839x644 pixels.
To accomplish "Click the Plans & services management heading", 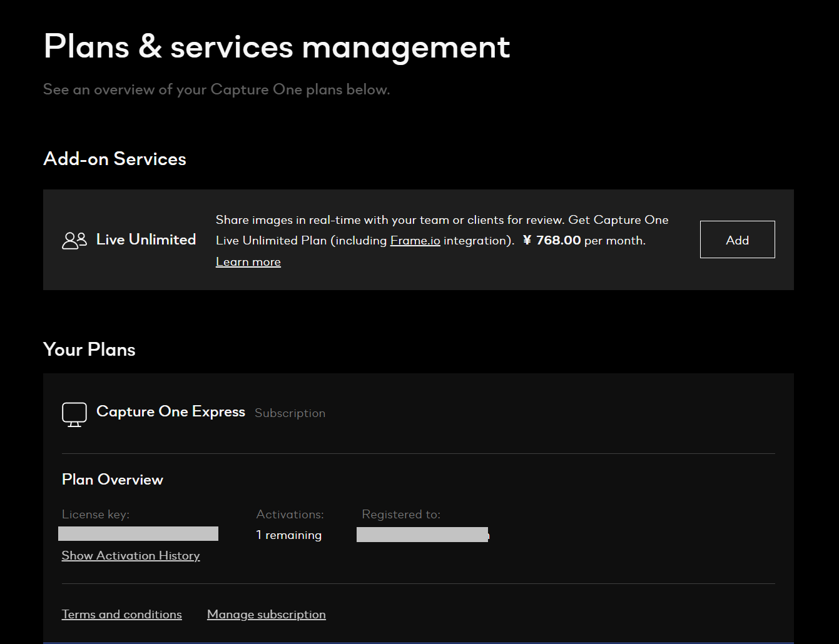I will 277,47.
